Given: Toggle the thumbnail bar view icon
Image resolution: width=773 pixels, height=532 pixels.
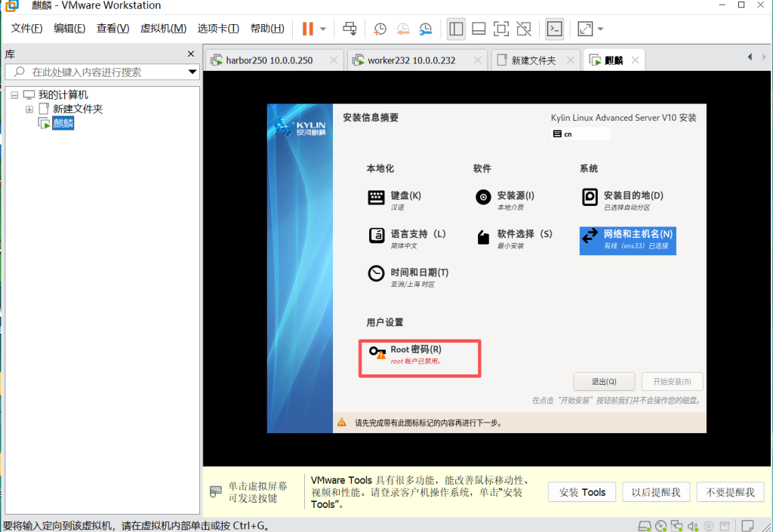Looking at the screenshot, I should click(x=478, y=29).
